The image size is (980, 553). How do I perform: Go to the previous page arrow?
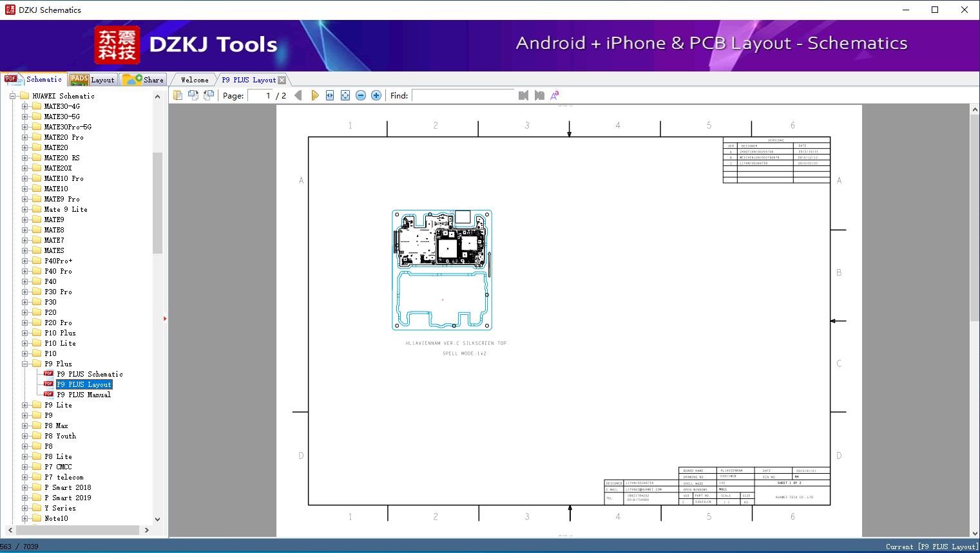coord(298,95)
